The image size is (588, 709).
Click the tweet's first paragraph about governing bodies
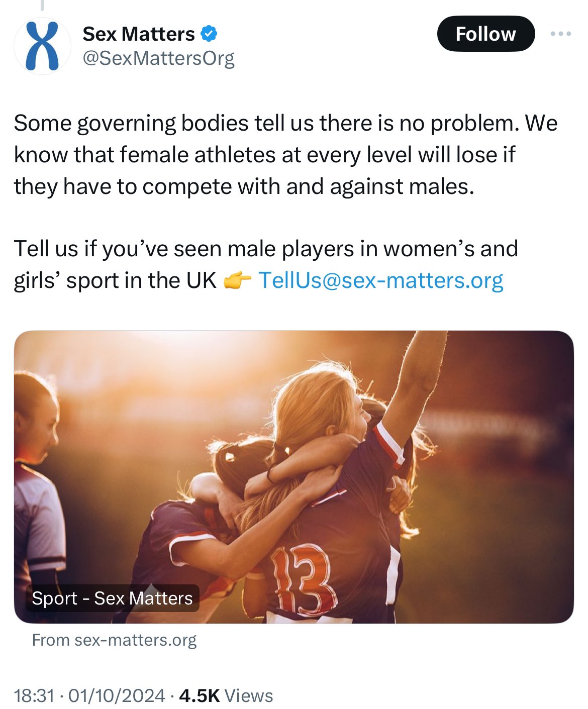(x=285, y=155)
